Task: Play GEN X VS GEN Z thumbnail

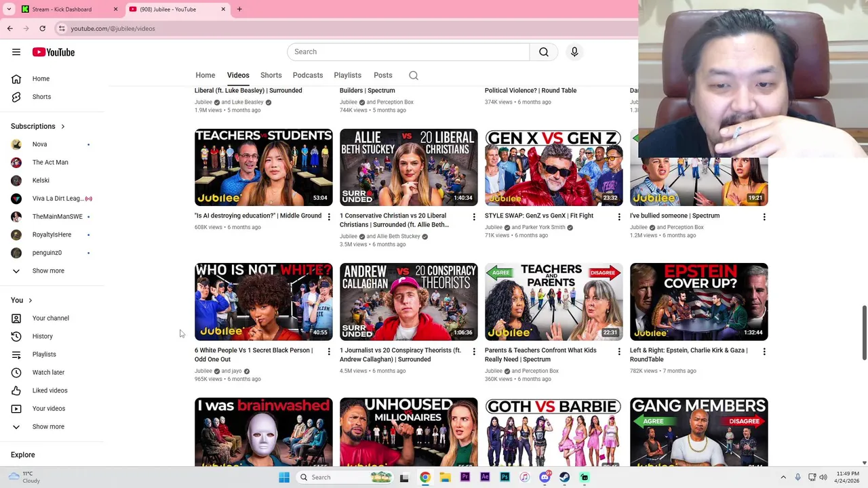Action: 553,167
